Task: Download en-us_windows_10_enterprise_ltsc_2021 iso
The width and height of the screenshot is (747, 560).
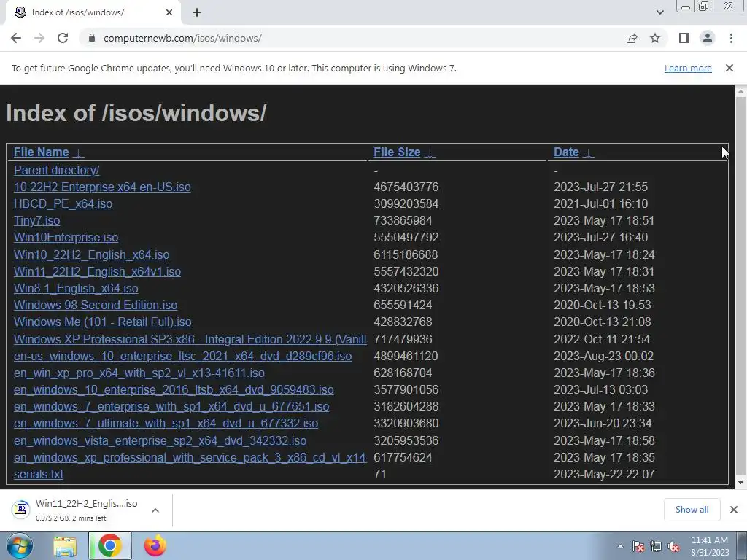Action: (182, 356)
